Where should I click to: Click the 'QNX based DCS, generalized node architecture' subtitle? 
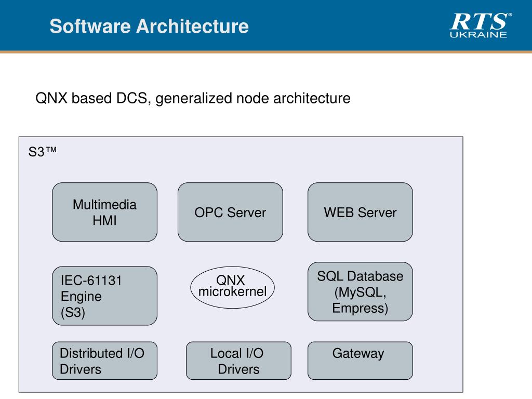[193, 98]
